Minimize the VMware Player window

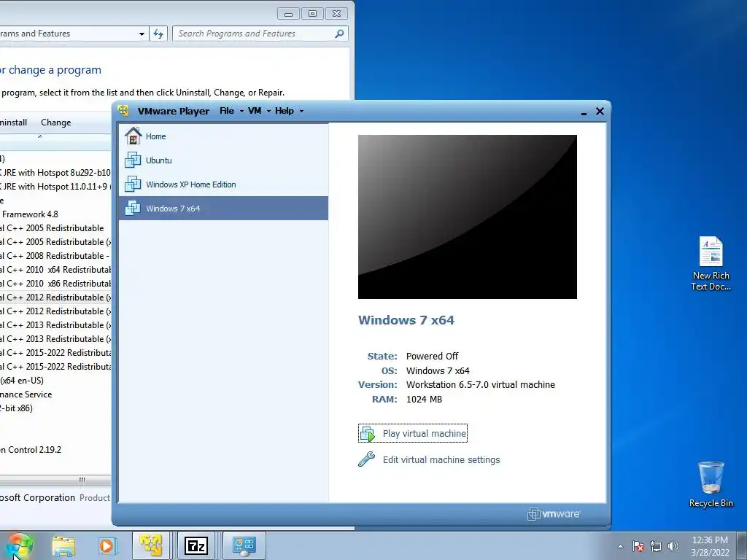point(584,112)
